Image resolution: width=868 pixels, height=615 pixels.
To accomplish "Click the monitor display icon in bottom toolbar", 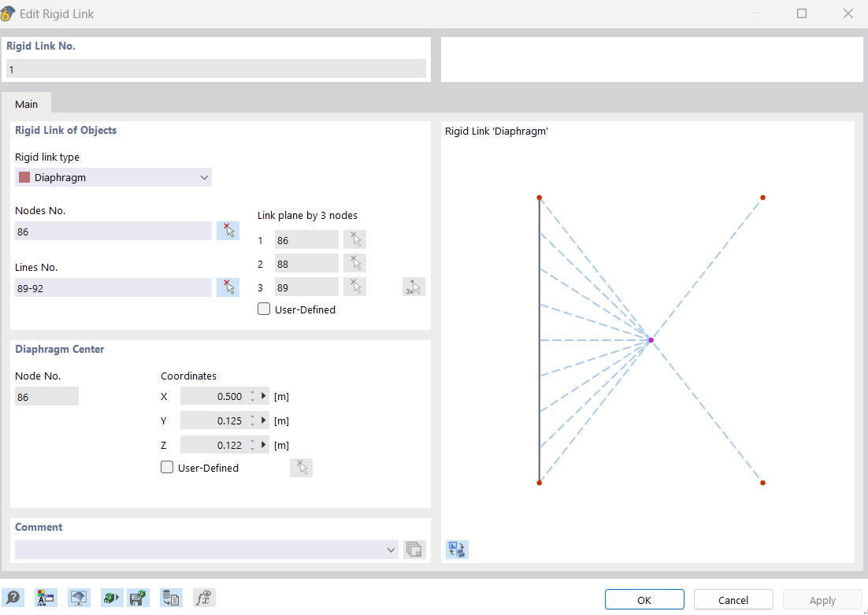I will pyautogui.click(x=78, y=598).
